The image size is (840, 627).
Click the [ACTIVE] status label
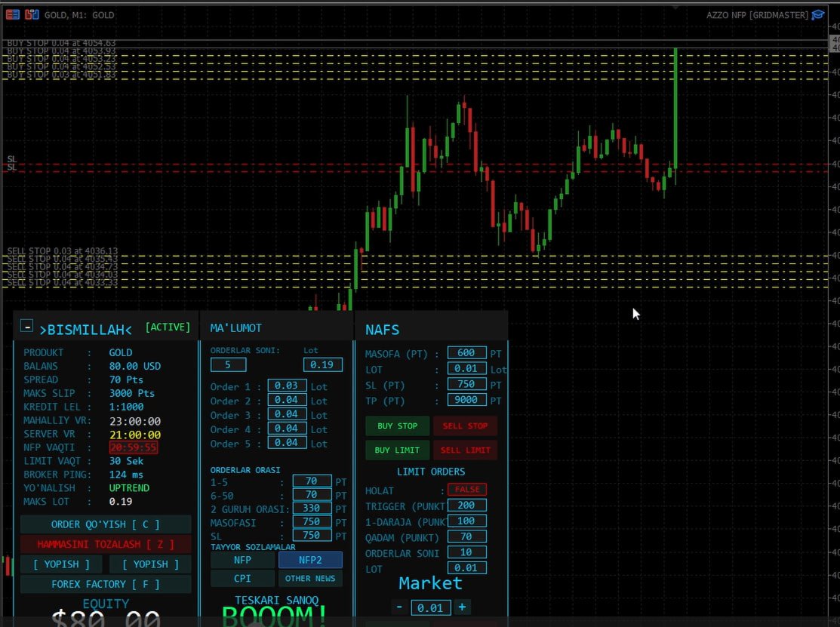click(x=168, y=327)
